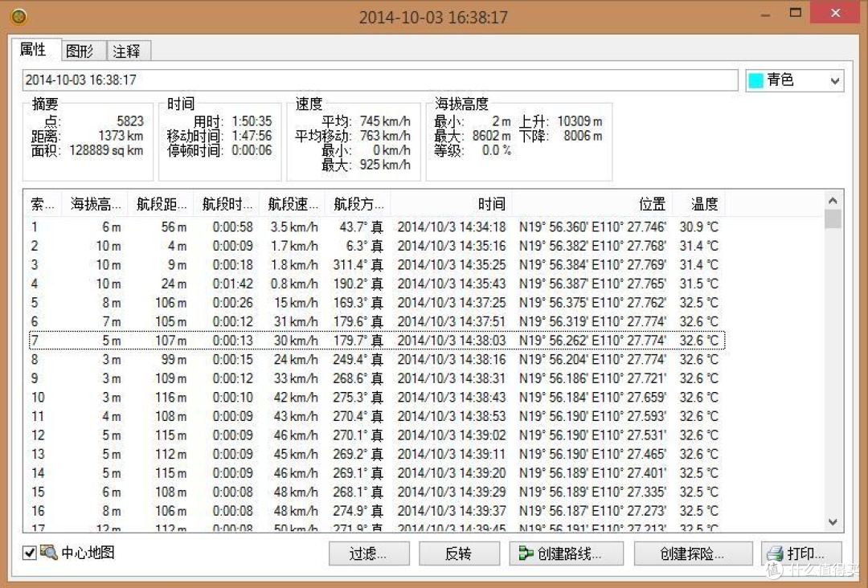Screen dimensions: 868x588
Task: Click the 1:50:35 elapsed time value
Action: [x=252, y=121]
